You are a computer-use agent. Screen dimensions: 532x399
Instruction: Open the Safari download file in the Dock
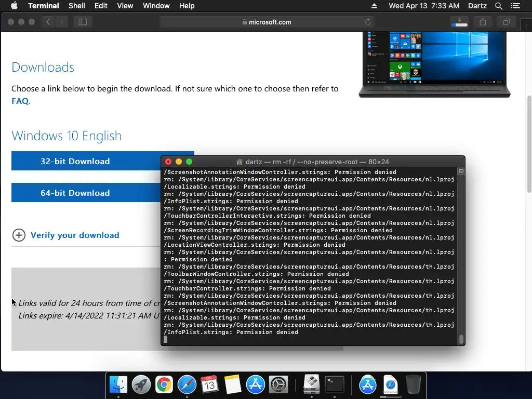click(391, 385)
